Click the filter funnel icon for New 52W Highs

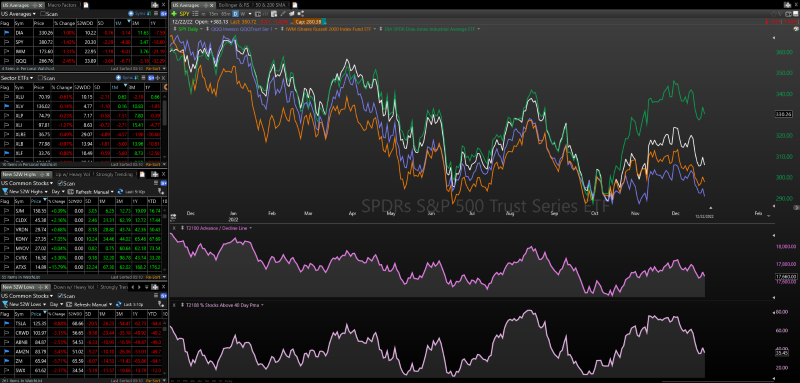tap(5, 191)
